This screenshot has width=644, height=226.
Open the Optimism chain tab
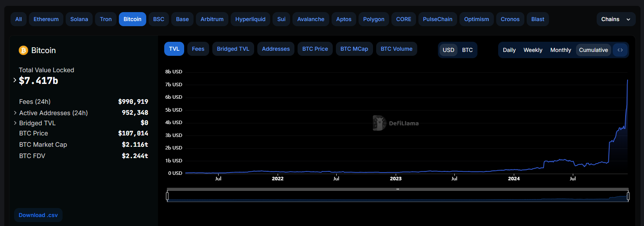point(476,19)
